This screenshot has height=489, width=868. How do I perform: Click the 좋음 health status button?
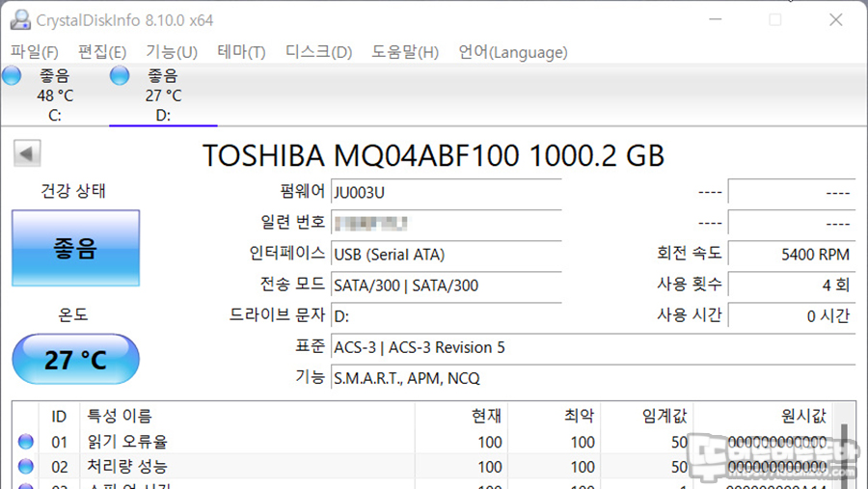pyautogui.click(x=76, y=248)
